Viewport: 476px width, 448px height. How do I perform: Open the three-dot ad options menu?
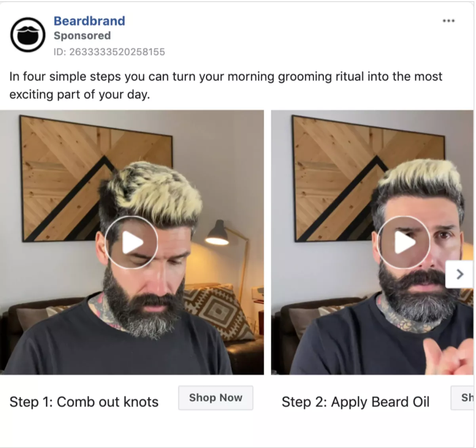448,21
